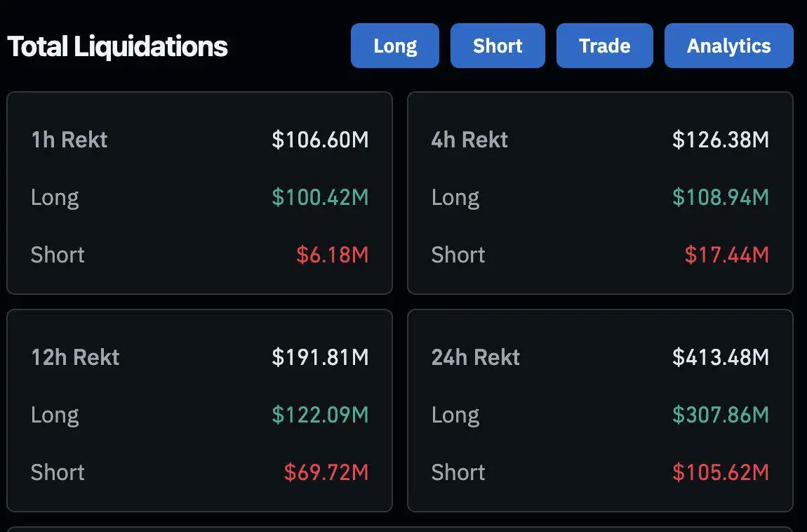The image size is (807, 532).
Task: Click the 4h Rekt total $126.38M
Action: click(720, 140)
